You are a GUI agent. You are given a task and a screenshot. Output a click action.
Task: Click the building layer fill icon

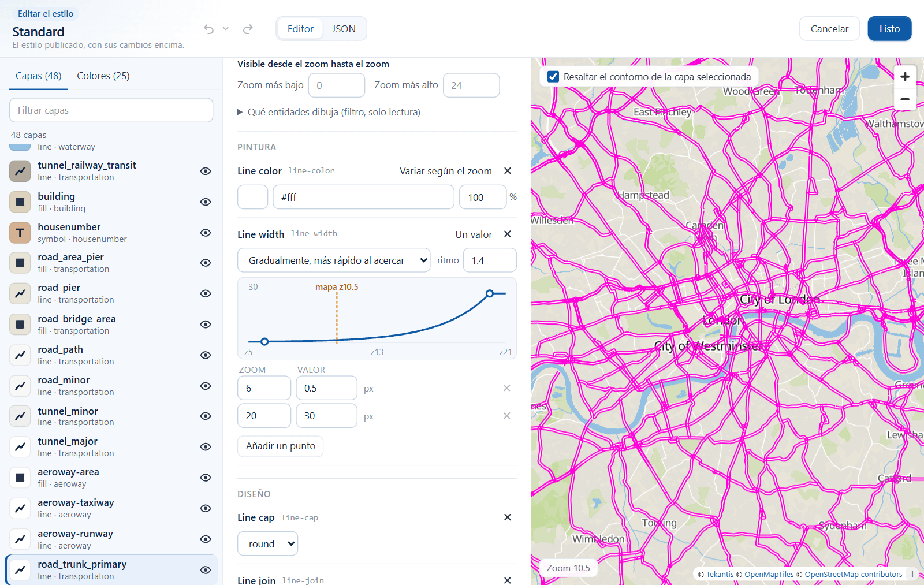(20, 202)
